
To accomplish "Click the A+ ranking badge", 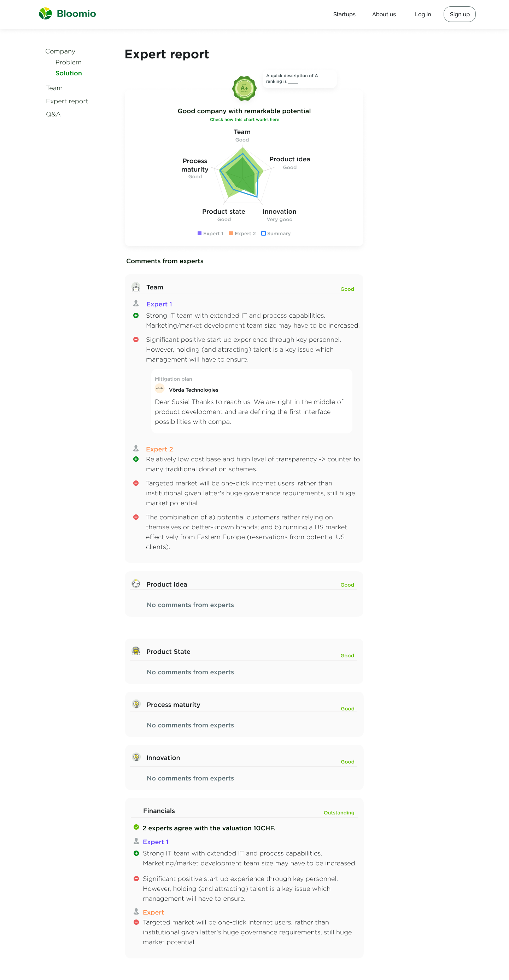I will click(244, 88).
